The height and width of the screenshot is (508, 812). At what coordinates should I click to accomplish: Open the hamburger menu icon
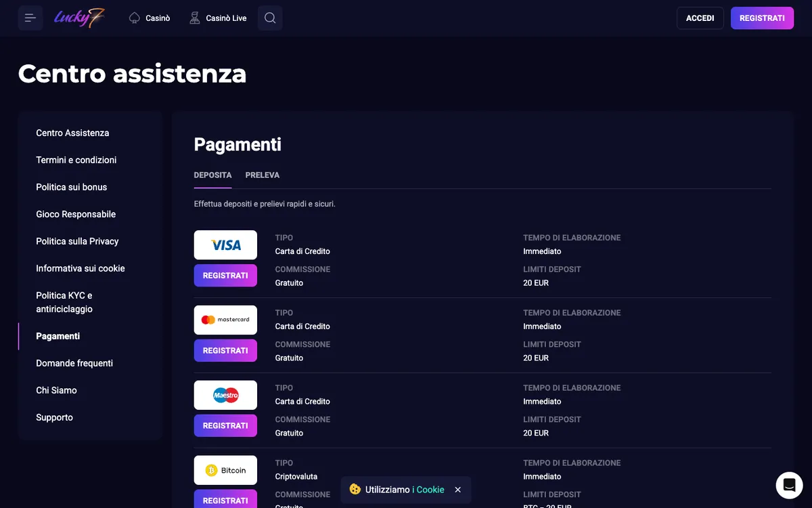click(x=30, y=18)
